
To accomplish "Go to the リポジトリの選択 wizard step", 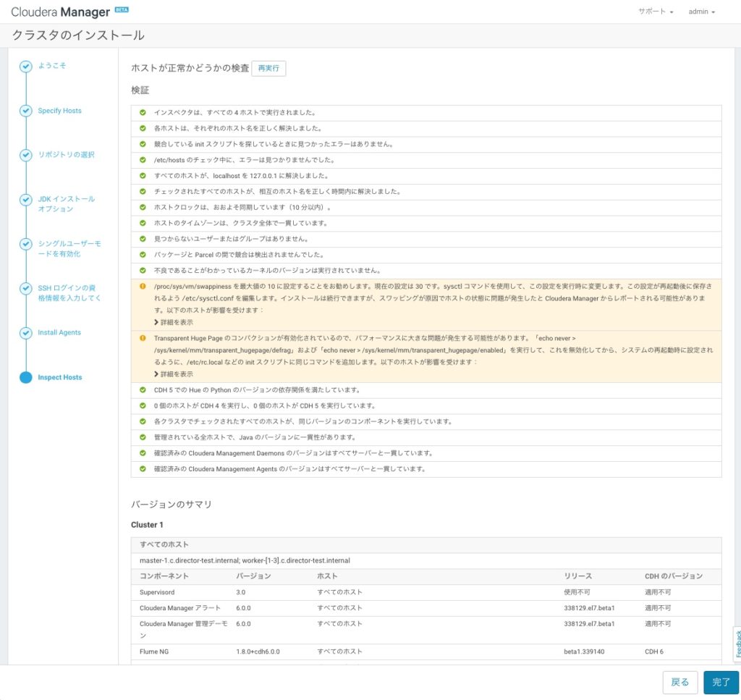I will click(x=66, y=155).
